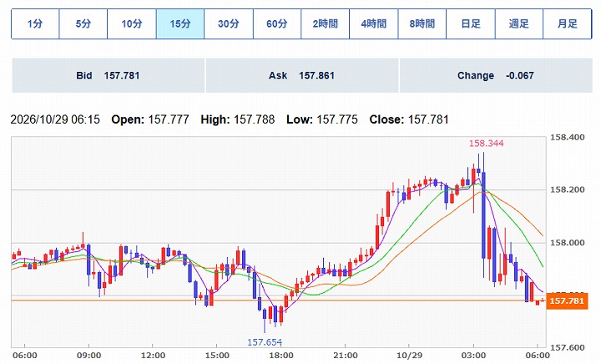Click the 157.654 low price marker

point(265,342)
